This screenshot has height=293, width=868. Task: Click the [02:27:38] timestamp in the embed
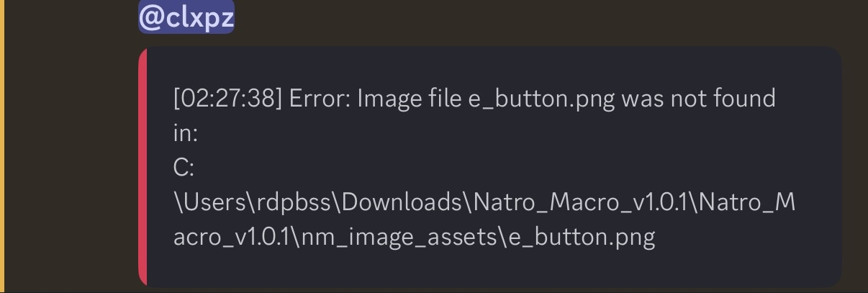coord(227,98)
